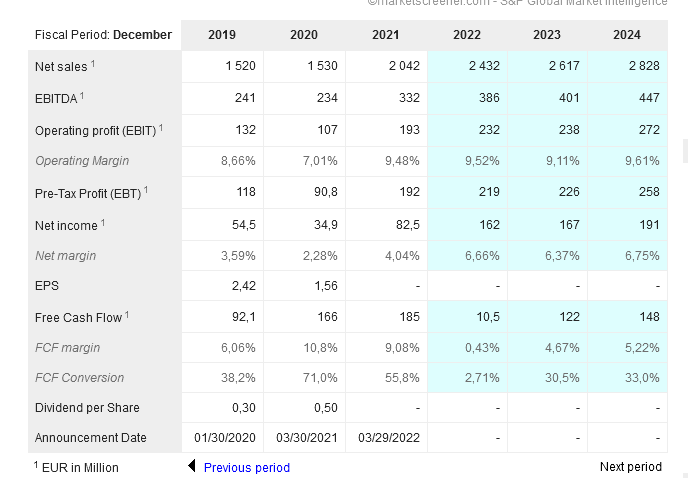This screenshot has width=688, height=478.
Task: Click the Net sales value 2 042
Action: click(404, 66)
